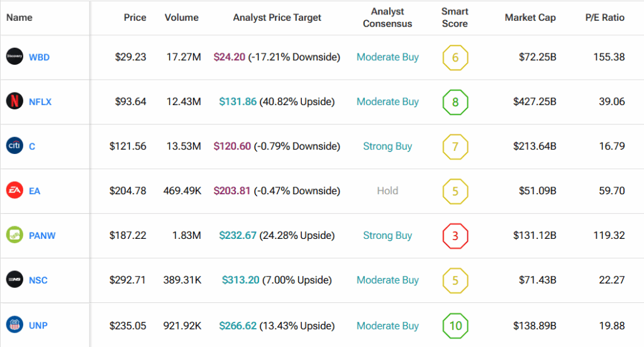Click the Netflix logo icon

click(x=14, y=101)
